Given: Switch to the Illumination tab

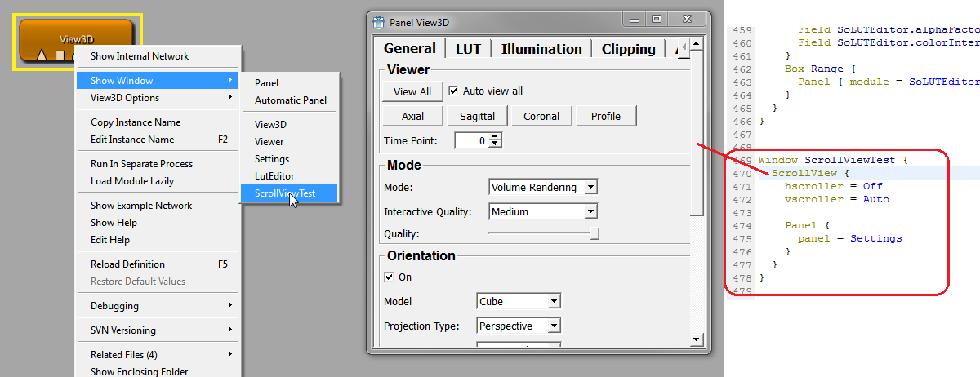Looking at the screenshot, I should 541,49.
